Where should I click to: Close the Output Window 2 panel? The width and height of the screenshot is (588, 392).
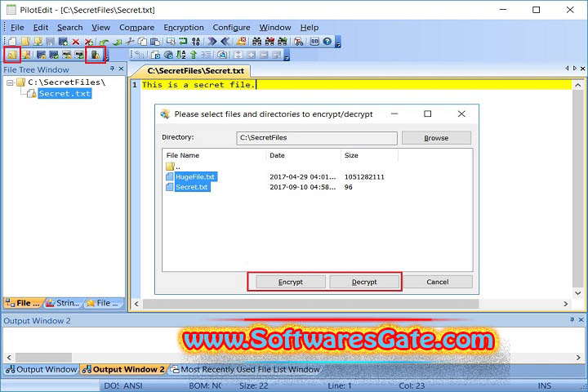[x=581, y=319]
